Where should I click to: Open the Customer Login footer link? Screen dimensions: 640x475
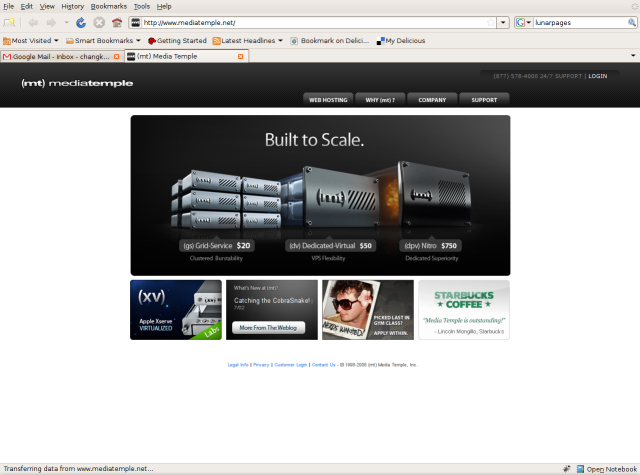coord(291,365)
